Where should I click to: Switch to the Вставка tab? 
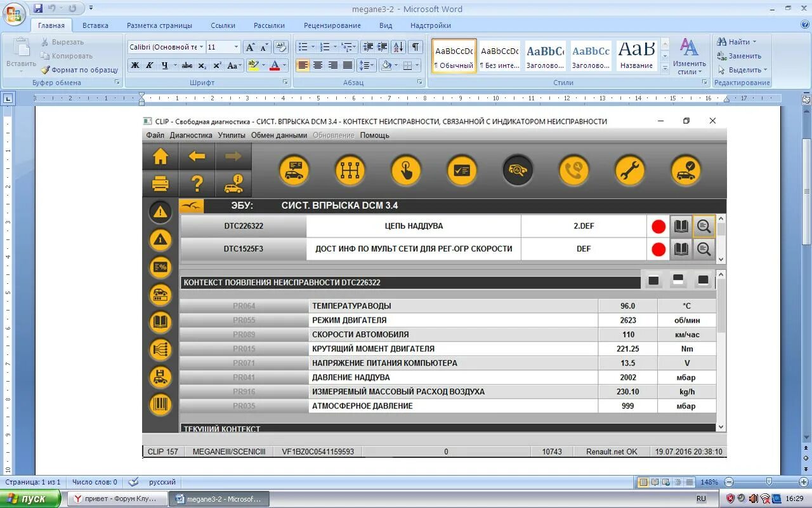click(x=95, y=25)
